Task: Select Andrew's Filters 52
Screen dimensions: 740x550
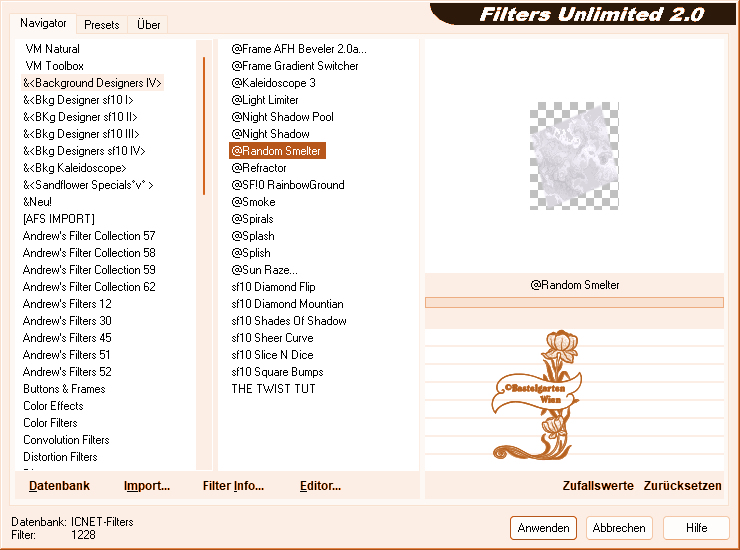Action: pos(67,372)
